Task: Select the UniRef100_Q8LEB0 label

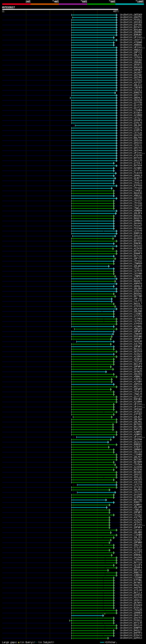Action: (x=131, y=289)
